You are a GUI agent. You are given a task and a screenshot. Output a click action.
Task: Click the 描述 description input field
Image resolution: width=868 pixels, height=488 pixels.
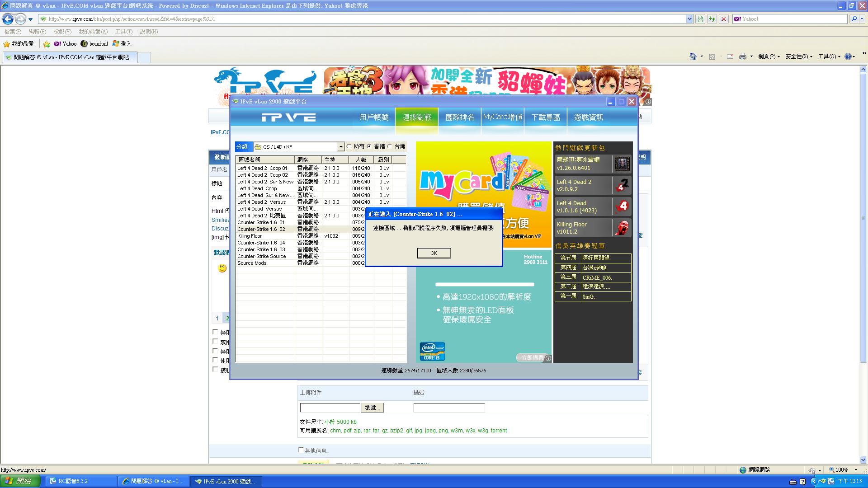(x=449, y=408)
